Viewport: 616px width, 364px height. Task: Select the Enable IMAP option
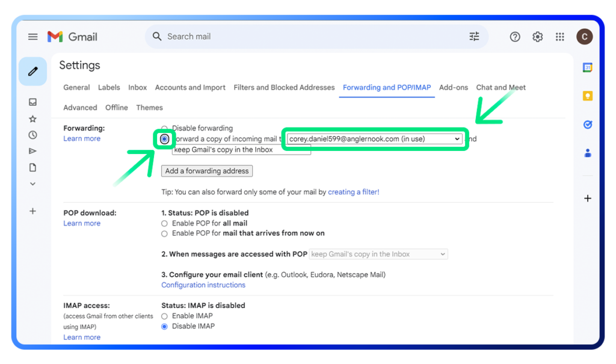click(x=164, y=316)
